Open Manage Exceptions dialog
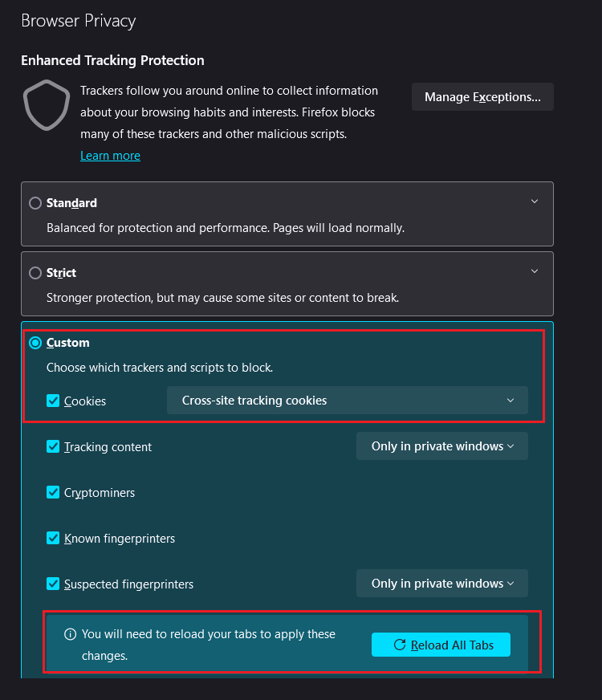Viewport: 602px width, 700px height. [482, 97]
